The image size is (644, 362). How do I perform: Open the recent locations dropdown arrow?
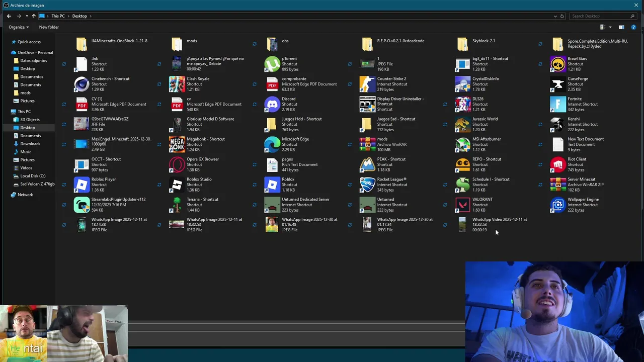click(x=27, y=16)
